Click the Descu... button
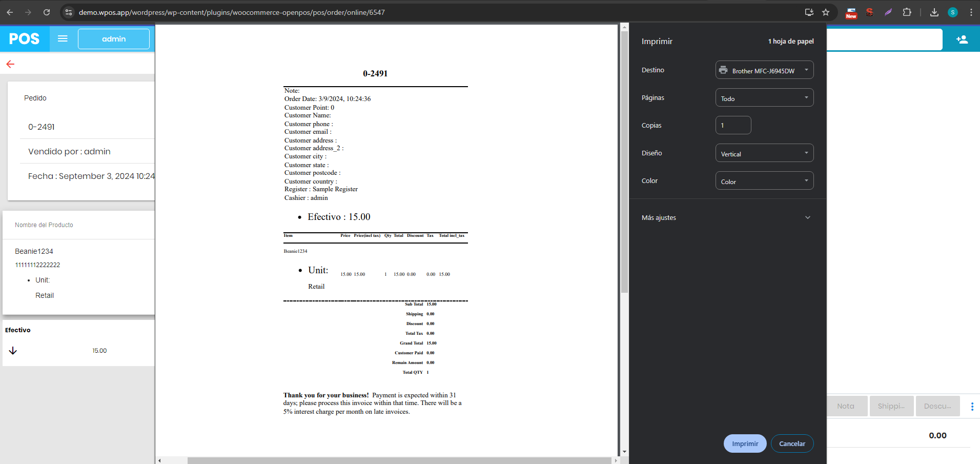980x464 pixels. (937, 406)
